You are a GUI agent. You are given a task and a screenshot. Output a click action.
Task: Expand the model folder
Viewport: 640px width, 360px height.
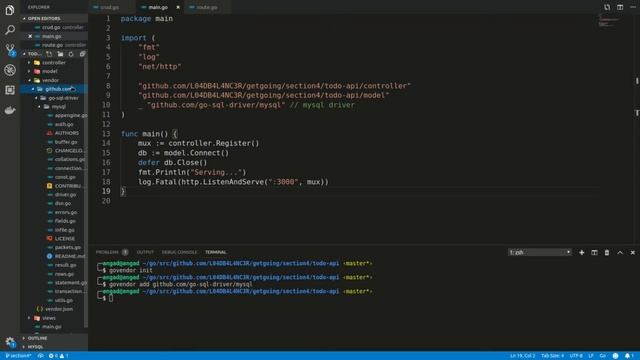pos(50,71)
